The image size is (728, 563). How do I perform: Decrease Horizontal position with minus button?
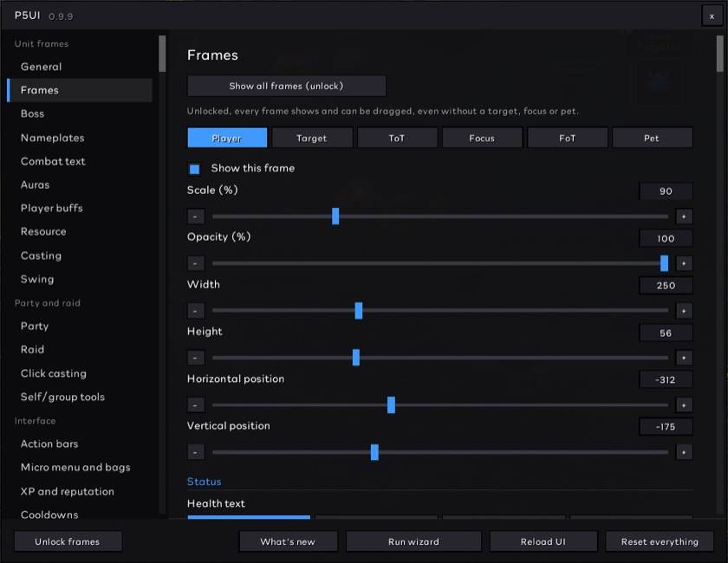196,404
